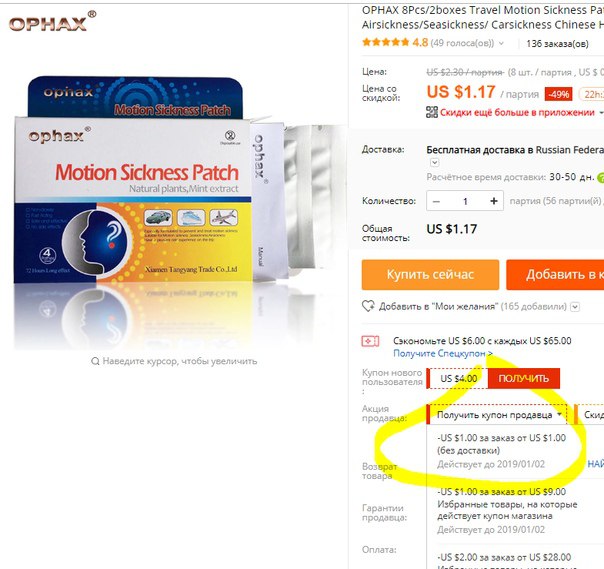Screen dimensions: 604x569
Task: Open the 'Получить купон продавца' dropdown
Action: (497, 415)
